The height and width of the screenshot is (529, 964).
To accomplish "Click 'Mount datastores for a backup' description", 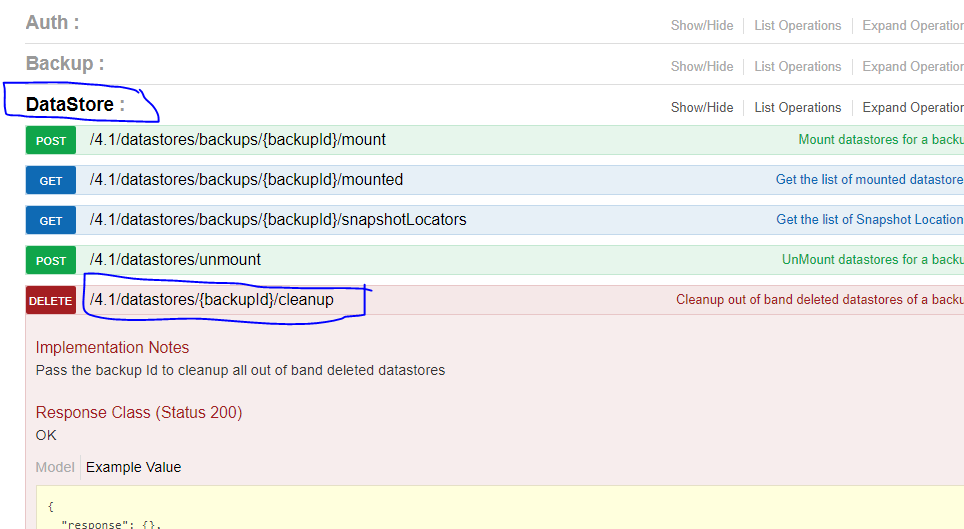I will 881,140.
